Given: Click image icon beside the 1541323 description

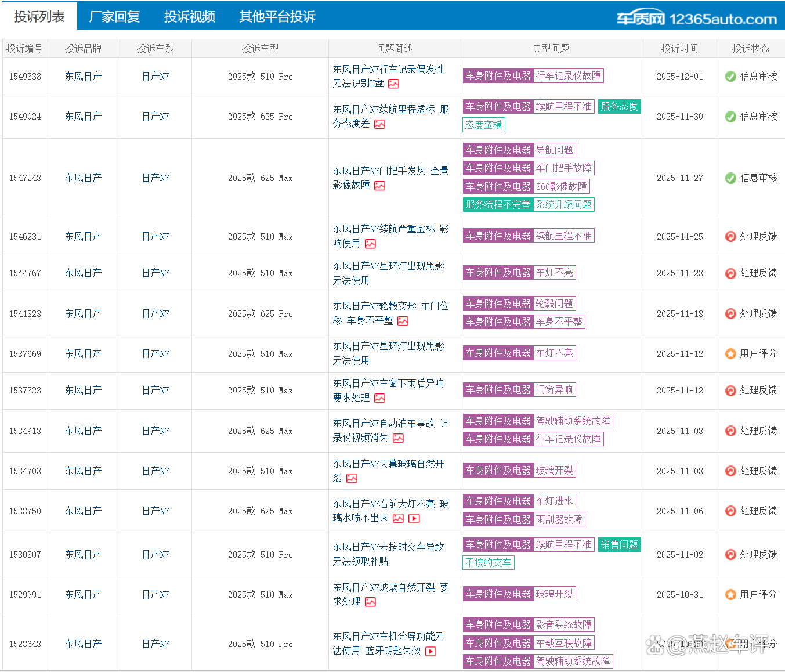Looking at the screenshot, I should click(x=403, y=321).
